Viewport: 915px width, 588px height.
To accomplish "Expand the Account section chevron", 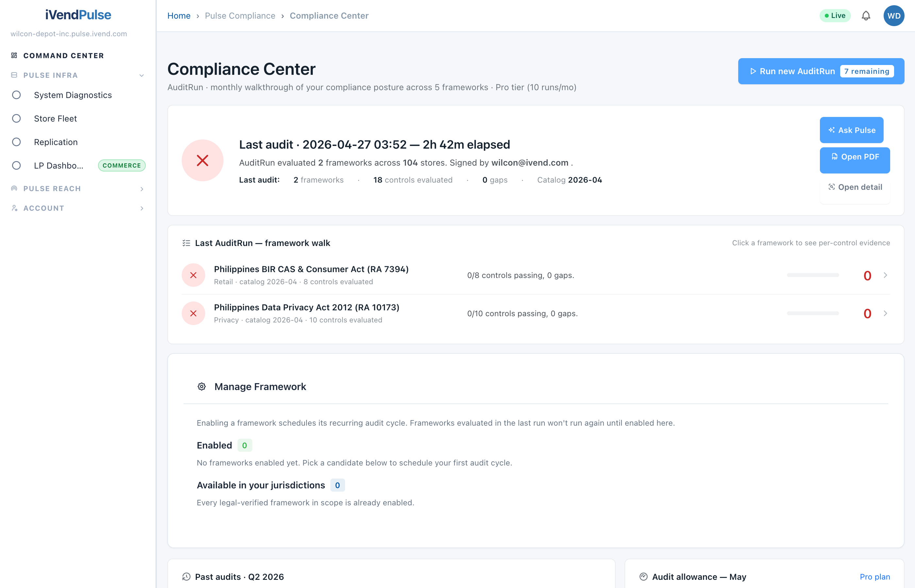I will point(142,208).
